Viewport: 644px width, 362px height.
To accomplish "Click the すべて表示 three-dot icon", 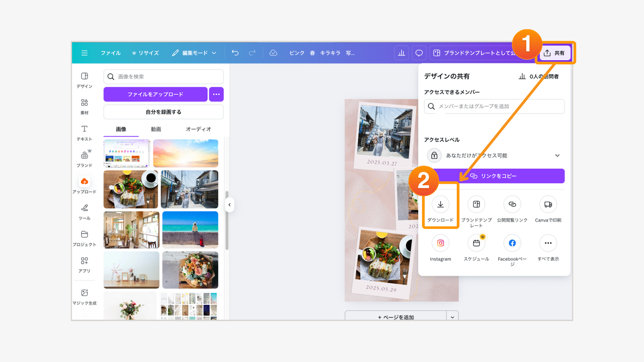I will (548, 243).
